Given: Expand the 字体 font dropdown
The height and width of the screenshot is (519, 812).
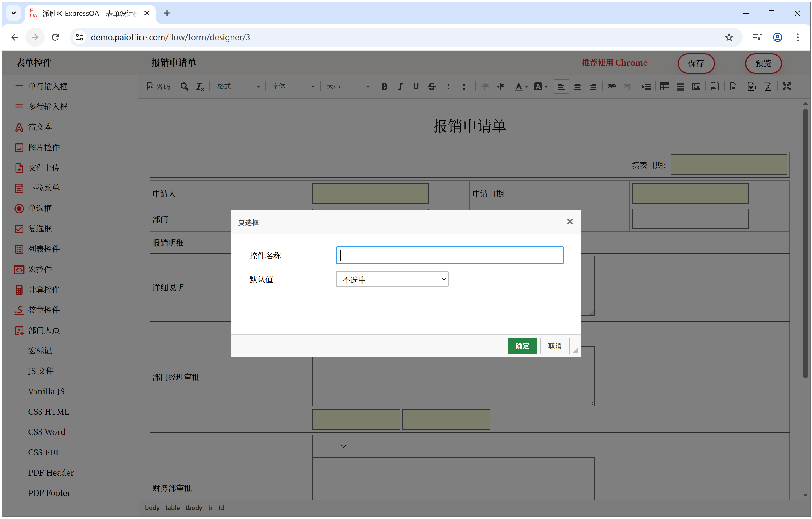Looking at the screenshot, I should pyautogui.click(x=293, y=87).
